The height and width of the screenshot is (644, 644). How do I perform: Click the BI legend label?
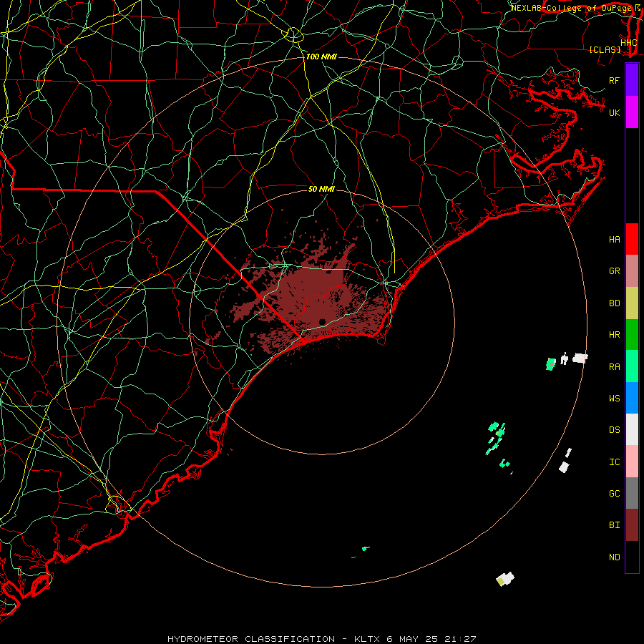[x=614, y=525]
